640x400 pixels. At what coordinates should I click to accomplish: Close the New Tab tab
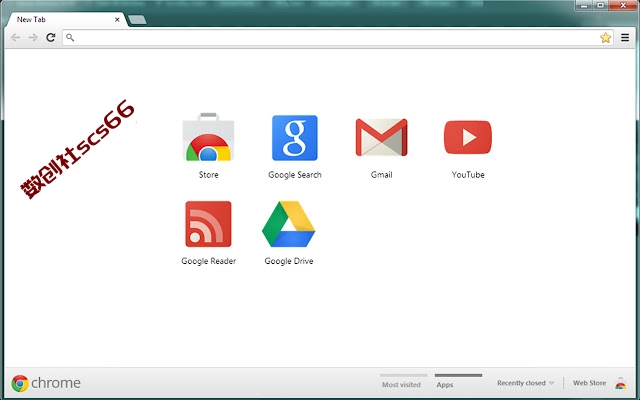pyautogui.click(x=117, y=20)
